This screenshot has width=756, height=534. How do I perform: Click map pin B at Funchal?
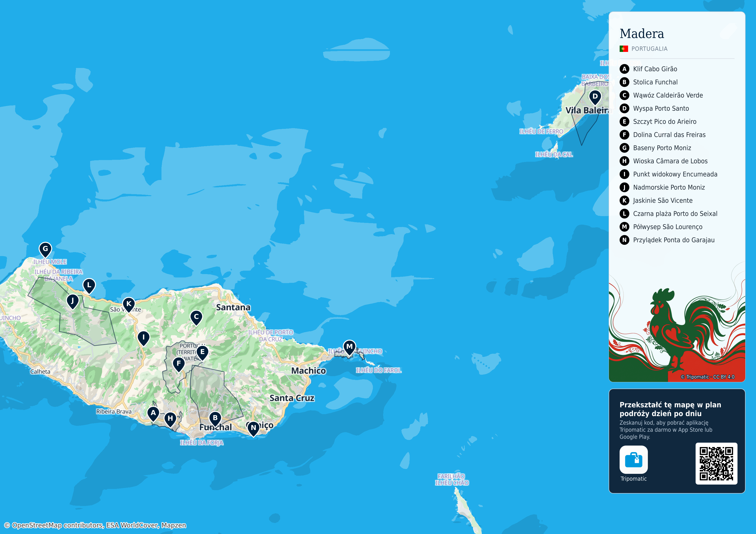(215, 419)
